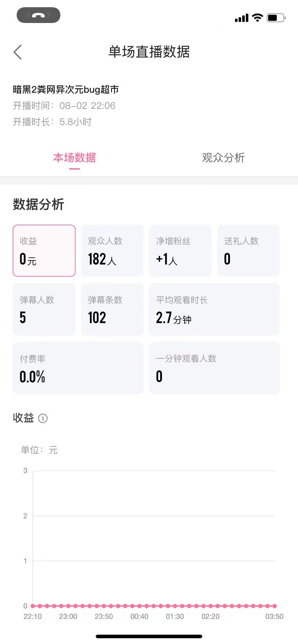Tap the call-in-progress pill indicator
The width and height of the screenshot is (298, 644).
[39, 15]
